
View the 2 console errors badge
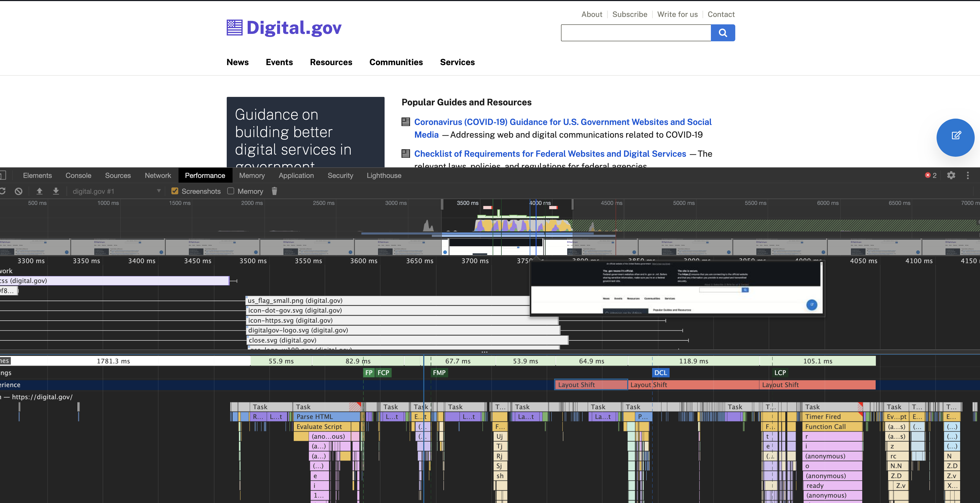(929, 175)
